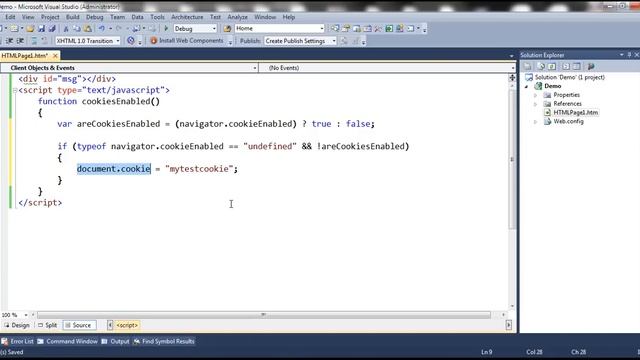Screen dimensions: 640x360
Task: Click Install Web Components button
Action: [x=187, y=41]
